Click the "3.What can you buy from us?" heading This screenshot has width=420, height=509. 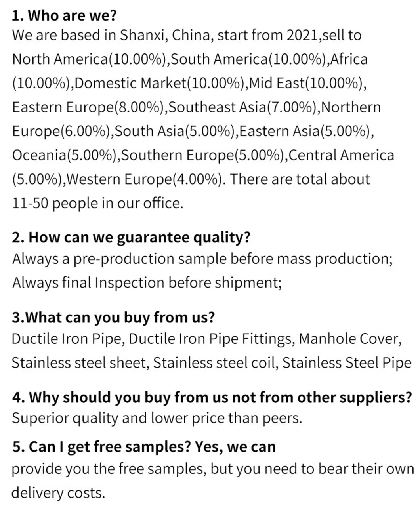(x=113, y=317)
